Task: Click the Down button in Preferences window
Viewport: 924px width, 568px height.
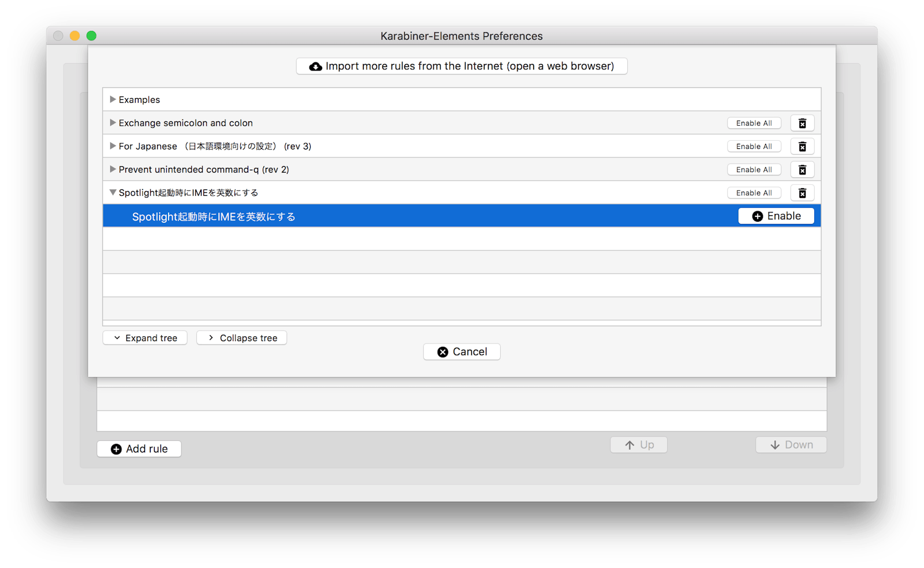Action: click(x=791, y=444)
